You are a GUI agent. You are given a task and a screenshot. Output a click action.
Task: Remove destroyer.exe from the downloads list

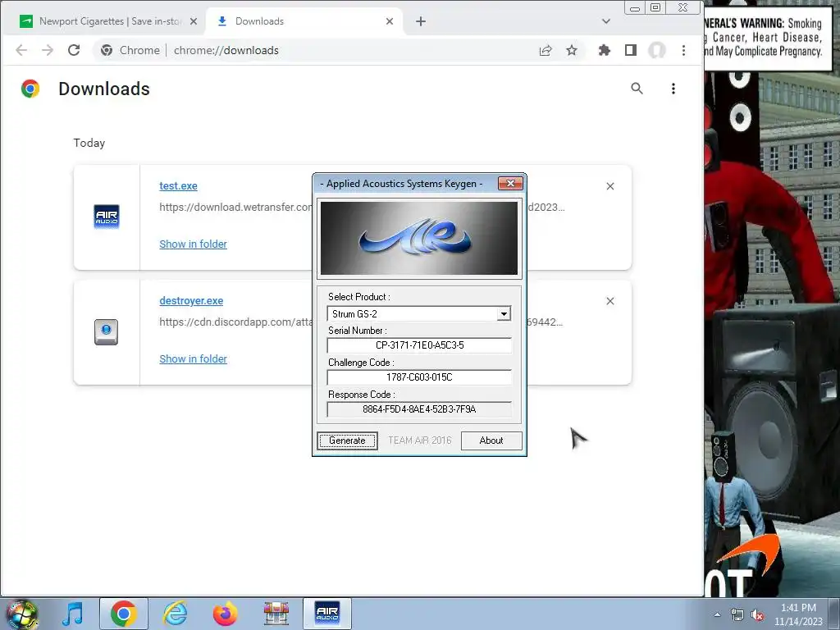(x=610, y=301)
